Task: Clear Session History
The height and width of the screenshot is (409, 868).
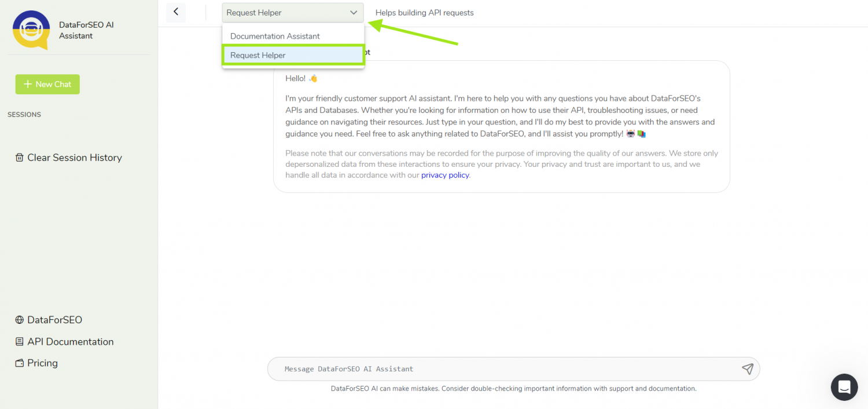Action: coord(68,158)
